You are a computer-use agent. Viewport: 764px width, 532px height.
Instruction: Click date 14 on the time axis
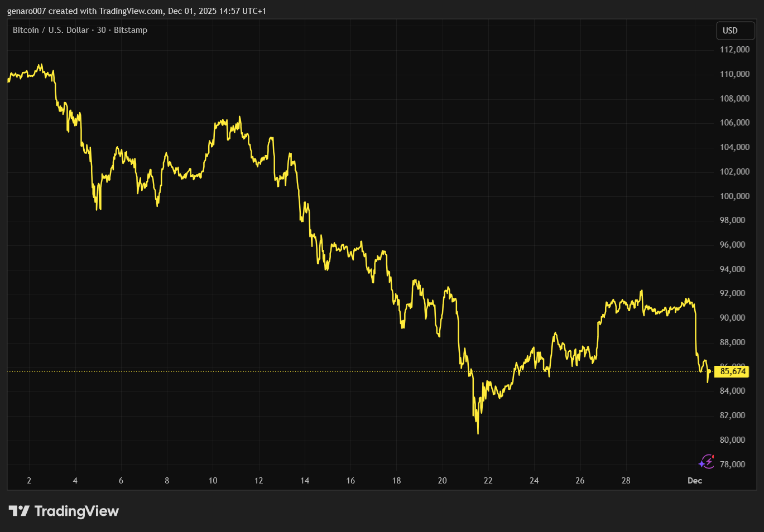tap(305, 481)
